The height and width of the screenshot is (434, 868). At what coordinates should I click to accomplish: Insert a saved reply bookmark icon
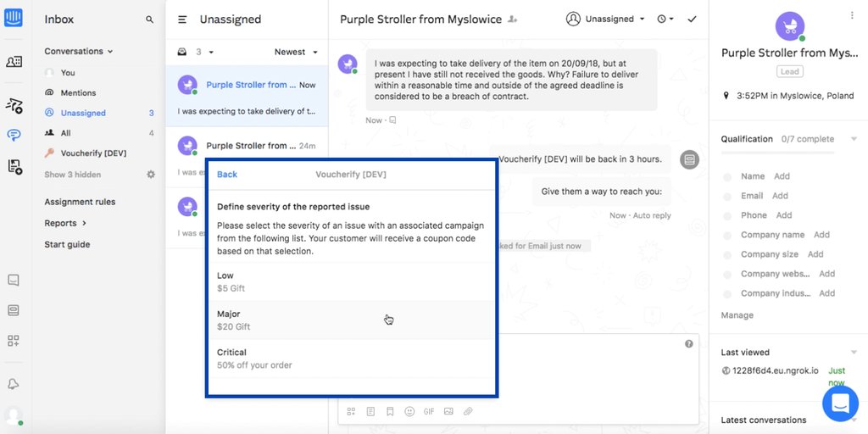(390, 411)
